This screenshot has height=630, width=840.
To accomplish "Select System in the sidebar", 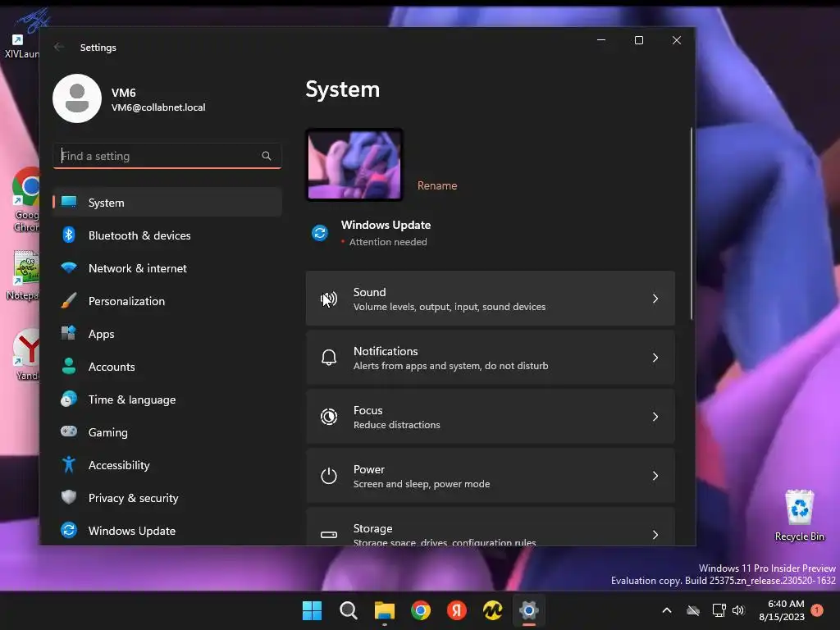I will coord(167,203).
